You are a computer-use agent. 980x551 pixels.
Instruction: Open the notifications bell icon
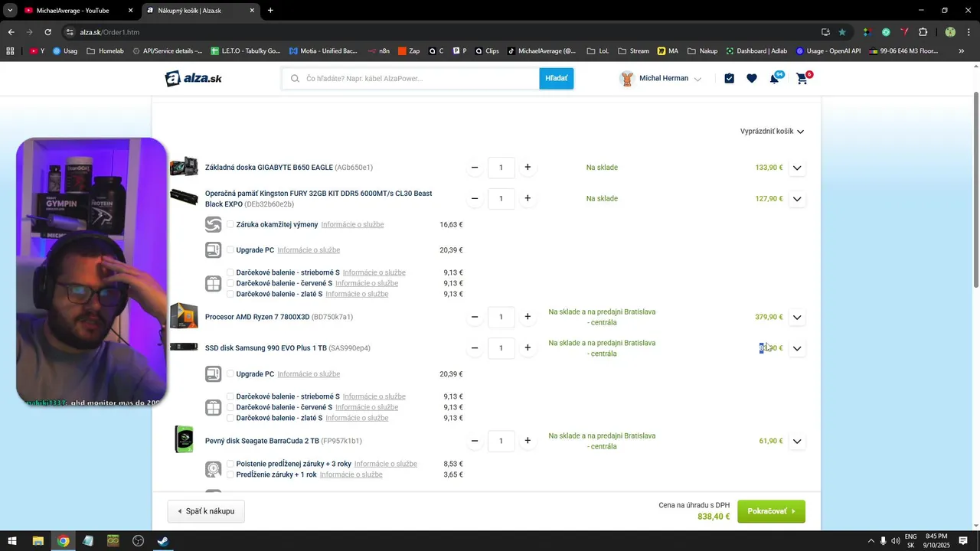pyautogui.click(x=774, y=78)
